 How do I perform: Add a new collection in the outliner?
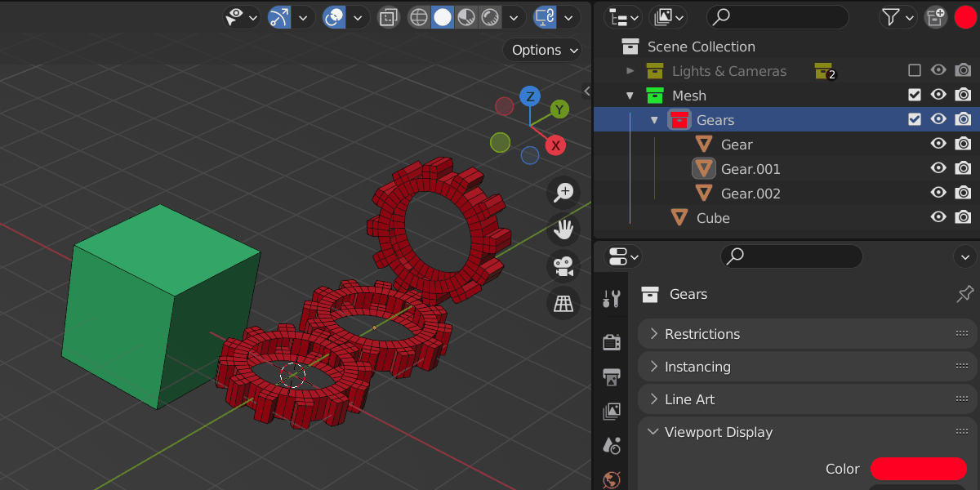935,16
